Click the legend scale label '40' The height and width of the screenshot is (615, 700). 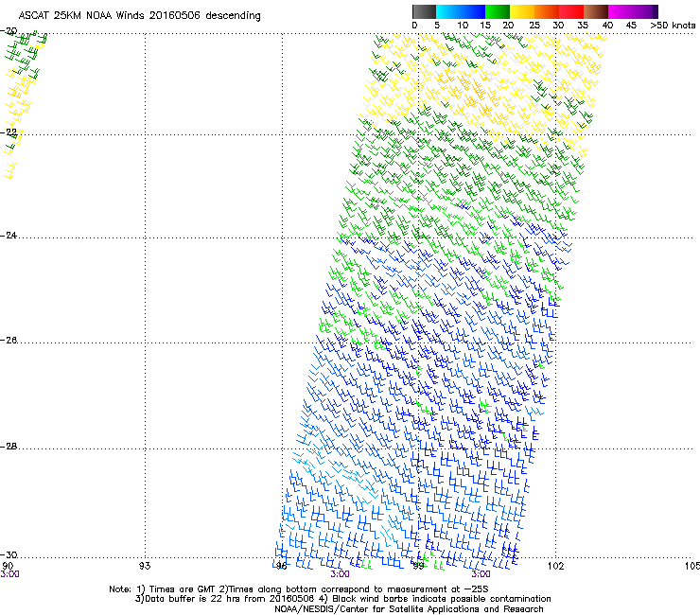[x=607, y=26]
